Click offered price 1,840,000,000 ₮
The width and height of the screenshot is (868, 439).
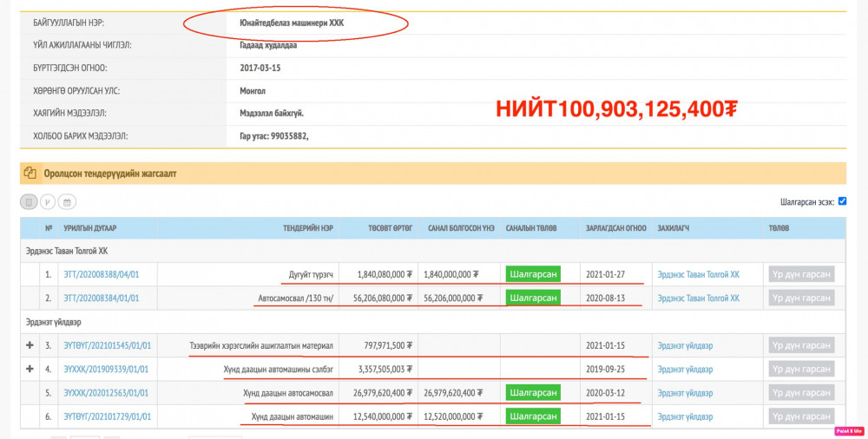tap(451, 274)
